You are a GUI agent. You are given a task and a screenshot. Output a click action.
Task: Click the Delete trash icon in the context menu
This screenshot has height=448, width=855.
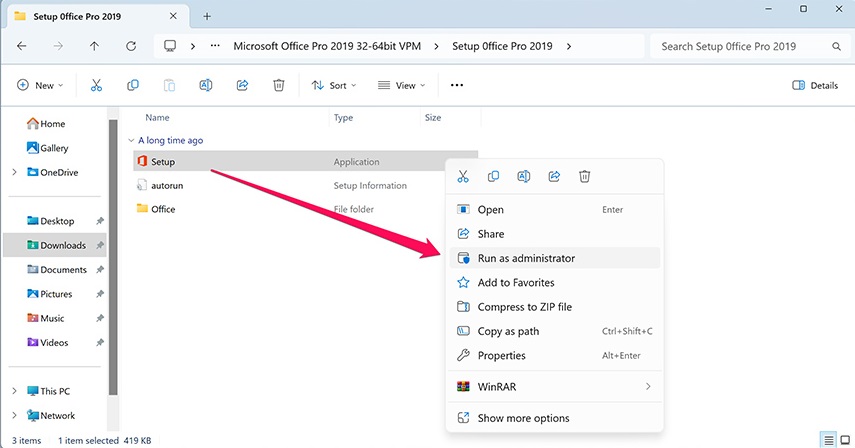585,176
